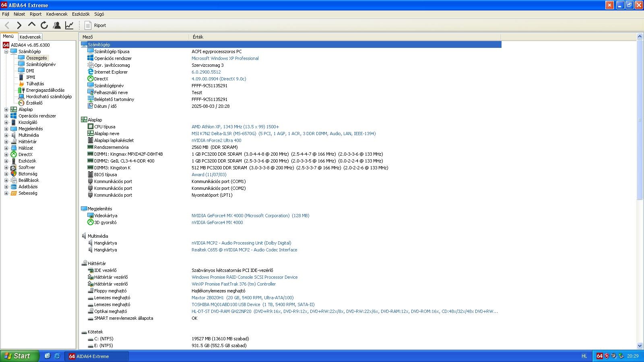644x362 pixels.
Task: Click the HL language indicator in taskbar
Action: click(x=584, y=356)
